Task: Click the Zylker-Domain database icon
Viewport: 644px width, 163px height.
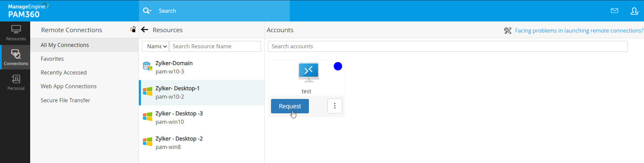Action: [148, 66]
